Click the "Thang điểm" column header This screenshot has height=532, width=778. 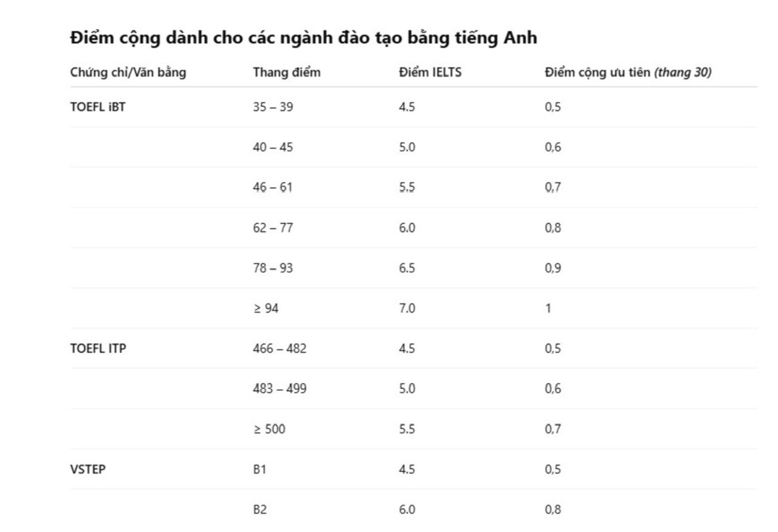pos(286,73)
